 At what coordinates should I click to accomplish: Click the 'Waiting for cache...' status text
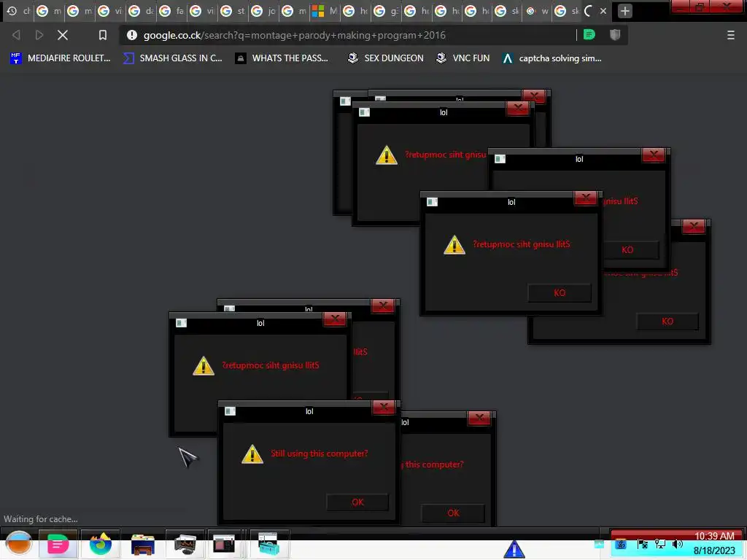[41, 519]
